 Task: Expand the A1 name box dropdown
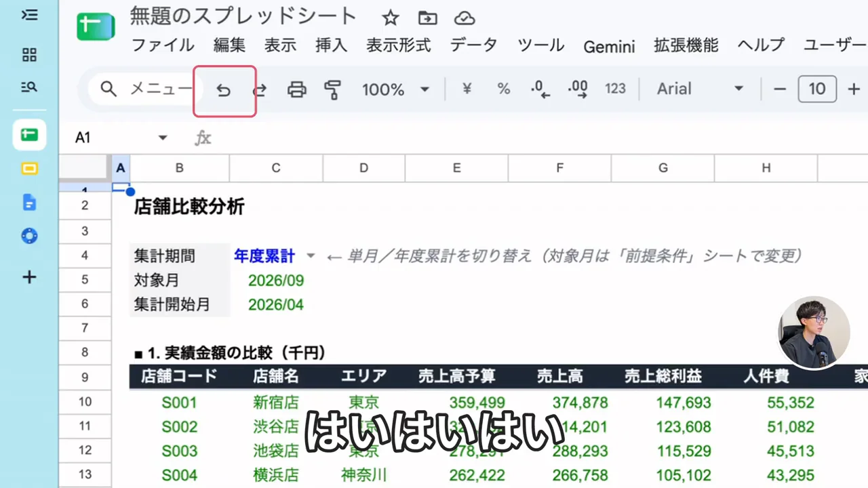[163, 138]
